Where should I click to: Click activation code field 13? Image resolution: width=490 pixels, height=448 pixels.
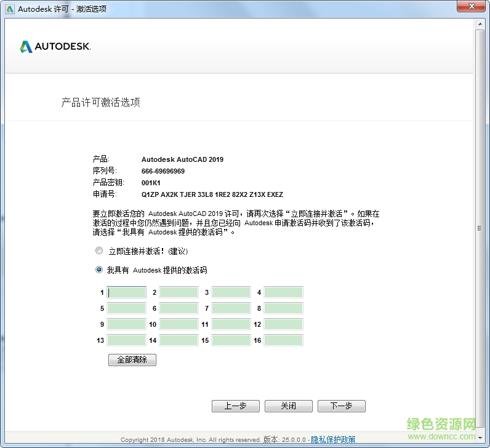[126, 340]
